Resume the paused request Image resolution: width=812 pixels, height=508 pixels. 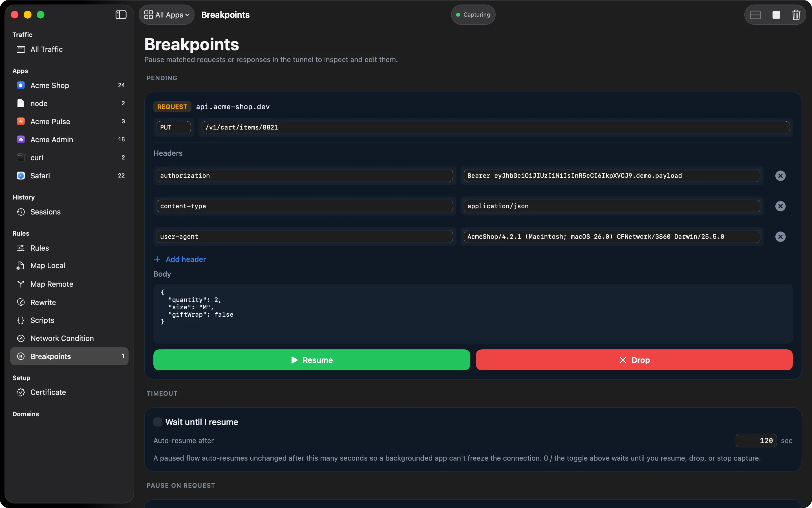click(312, 360)
